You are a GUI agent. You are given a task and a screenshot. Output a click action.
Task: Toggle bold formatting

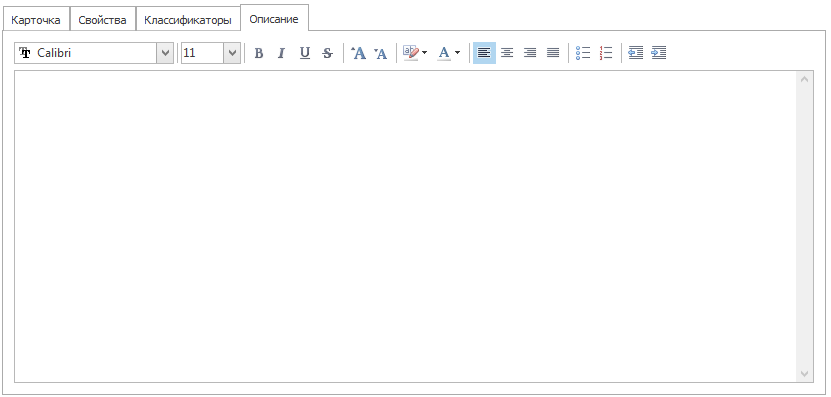259,53
